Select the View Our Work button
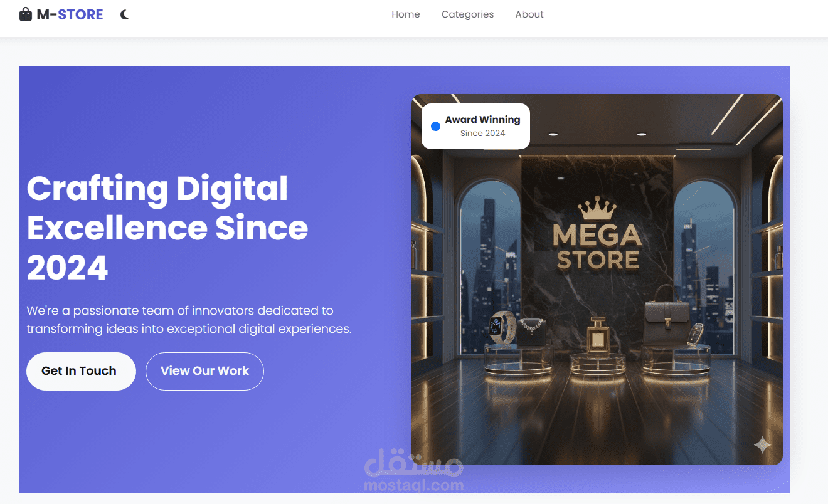 pyautogui.click(x=204, y=371)
